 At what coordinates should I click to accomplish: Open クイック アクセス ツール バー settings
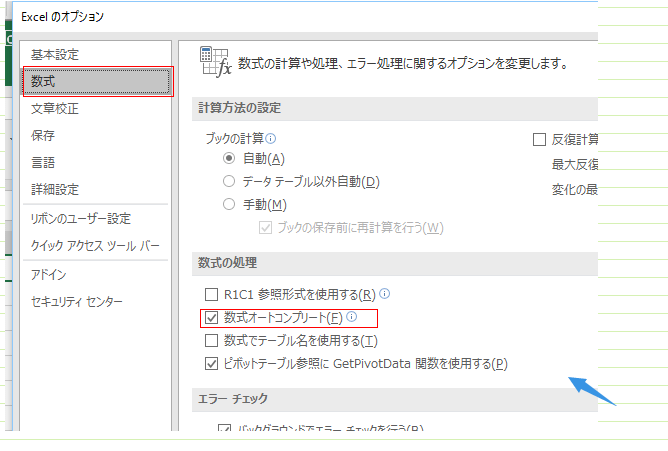(95, 245)
